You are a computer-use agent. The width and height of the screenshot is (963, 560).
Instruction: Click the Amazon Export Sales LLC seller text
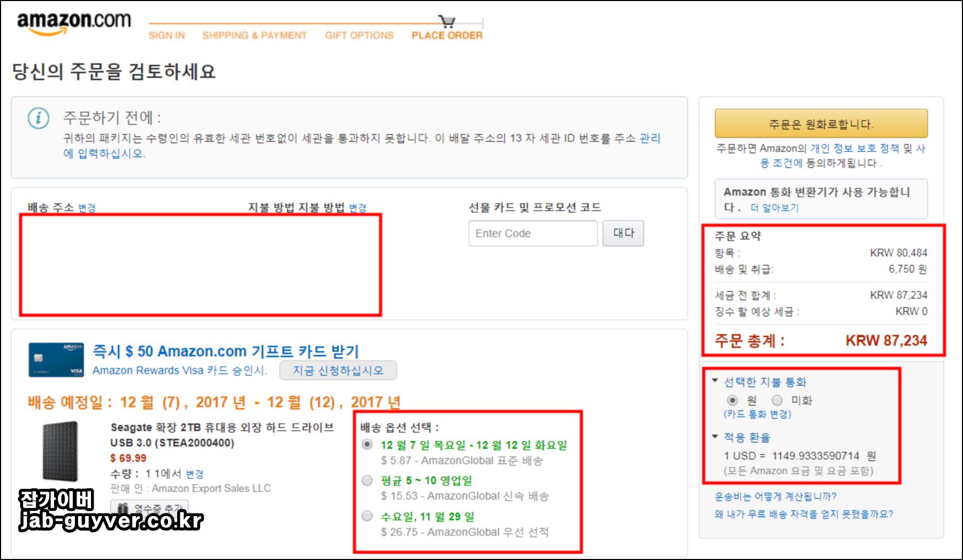tap(211, 488)
